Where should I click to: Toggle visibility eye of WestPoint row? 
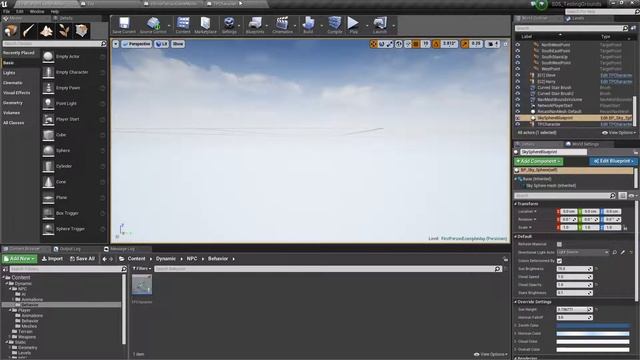(518, 69)
